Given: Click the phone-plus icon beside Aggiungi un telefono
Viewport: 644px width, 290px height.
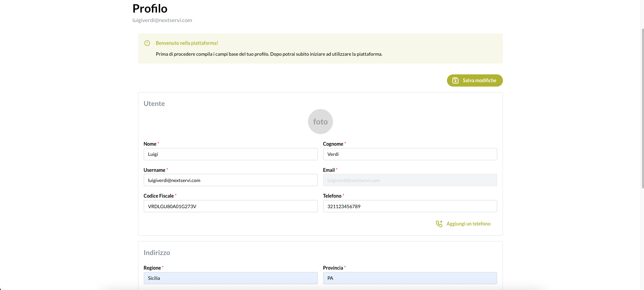Looking at the screenshot, I should (x=439, y=224).
